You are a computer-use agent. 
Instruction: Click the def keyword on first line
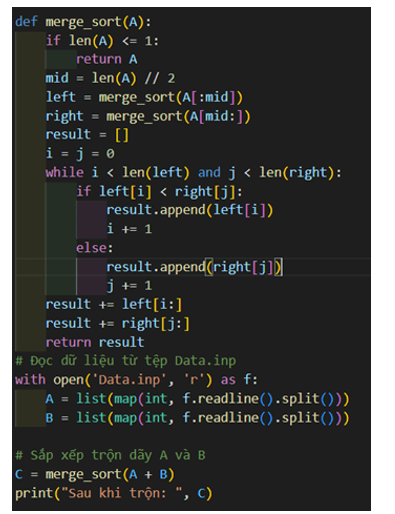26,22
